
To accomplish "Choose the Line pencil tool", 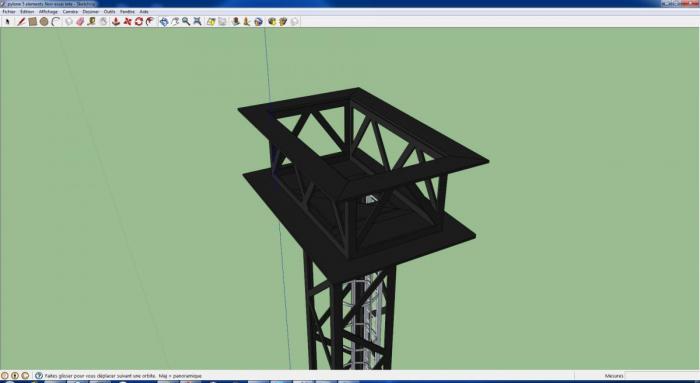I will (x=21, y=21).
